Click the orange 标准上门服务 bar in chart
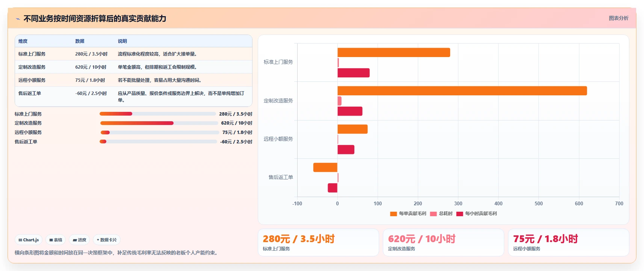This screenshot has width=644, height=271. 394,53
